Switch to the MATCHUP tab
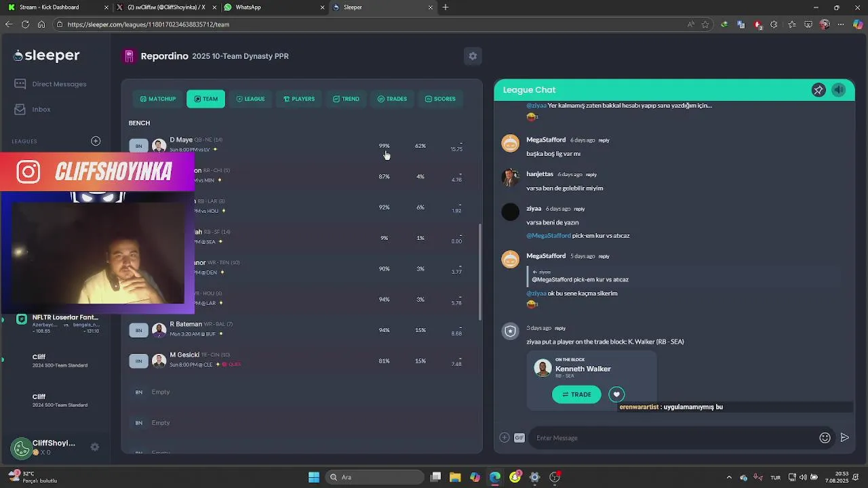 point(158,99)
